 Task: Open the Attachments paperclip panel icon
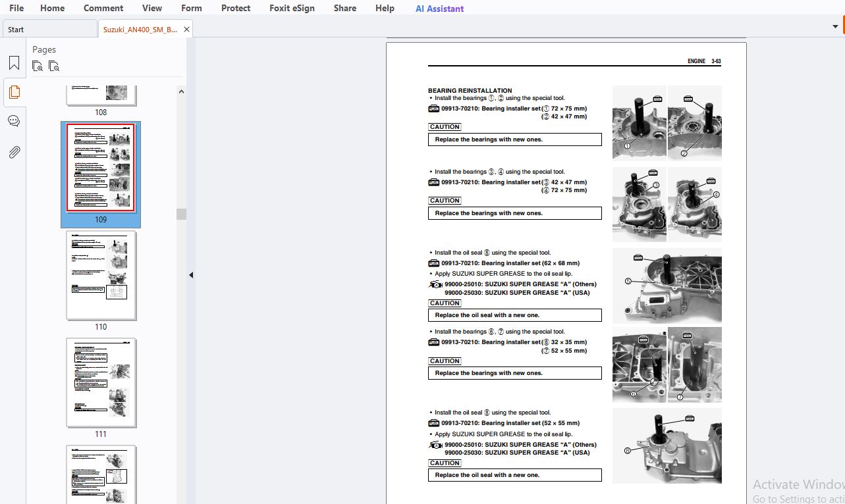[x=14, y=152]
